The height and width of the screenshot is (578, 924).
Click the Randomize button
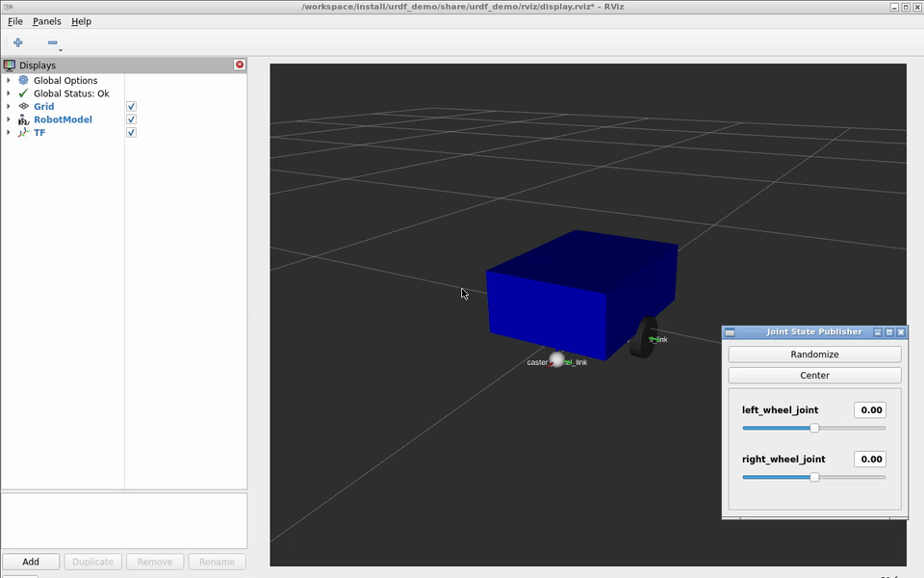tap(814, 354)
